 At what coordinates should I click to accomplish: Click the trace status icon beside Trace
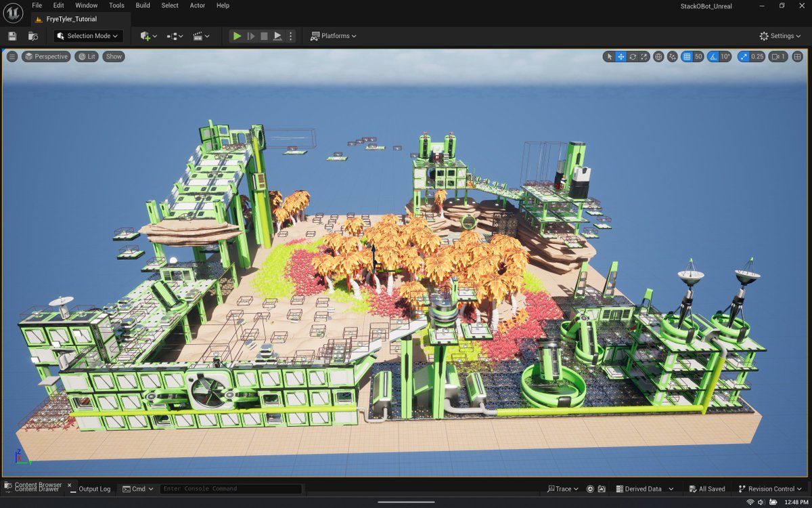[x=590, y=489]
